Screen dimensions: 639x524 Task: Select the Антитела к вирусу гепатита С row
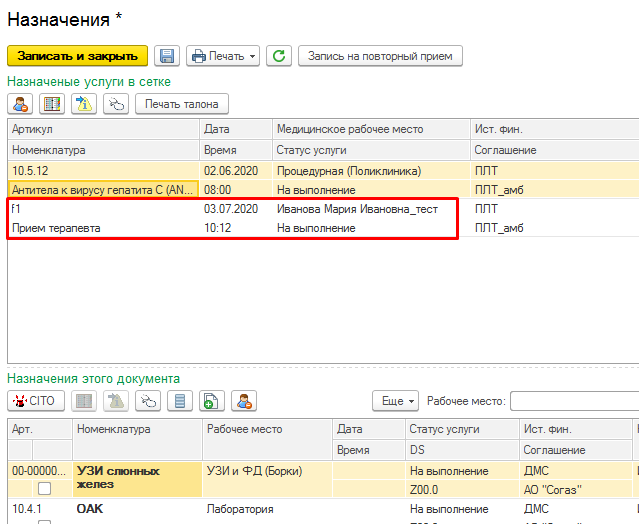tap(100, 188)
